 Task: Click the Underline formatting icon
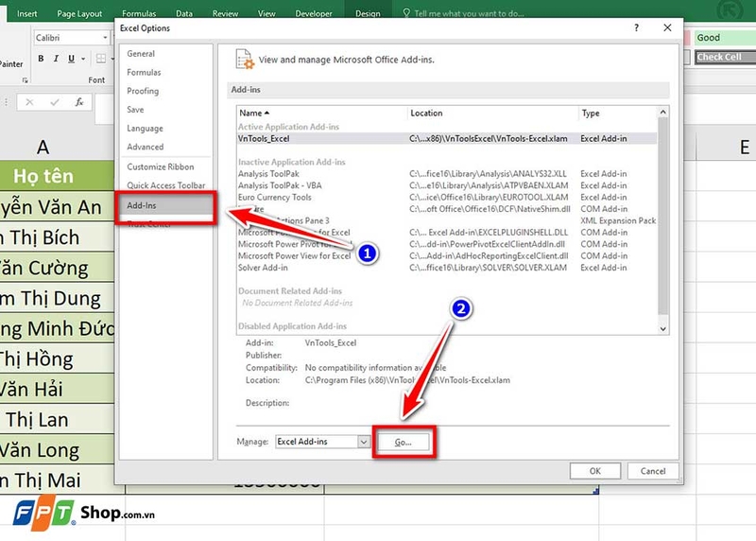click(72, 59)
